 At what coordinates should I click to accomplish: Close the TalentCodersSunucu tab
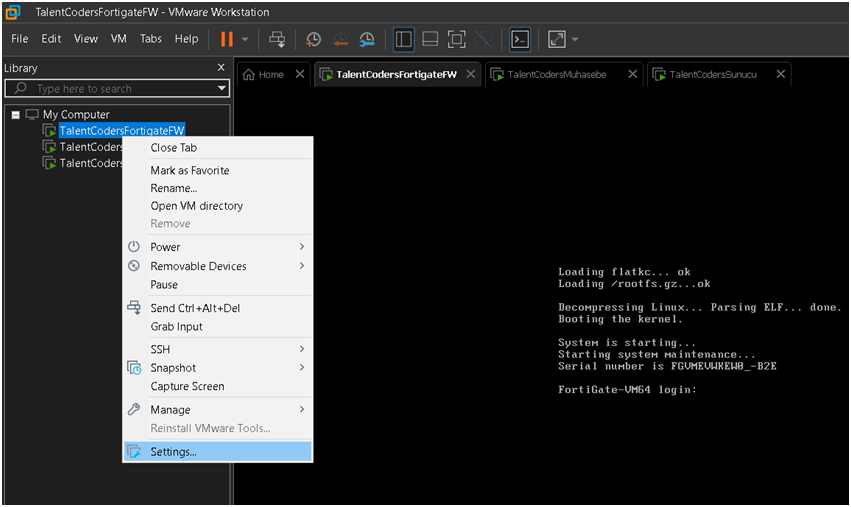(x=780, y=74)
